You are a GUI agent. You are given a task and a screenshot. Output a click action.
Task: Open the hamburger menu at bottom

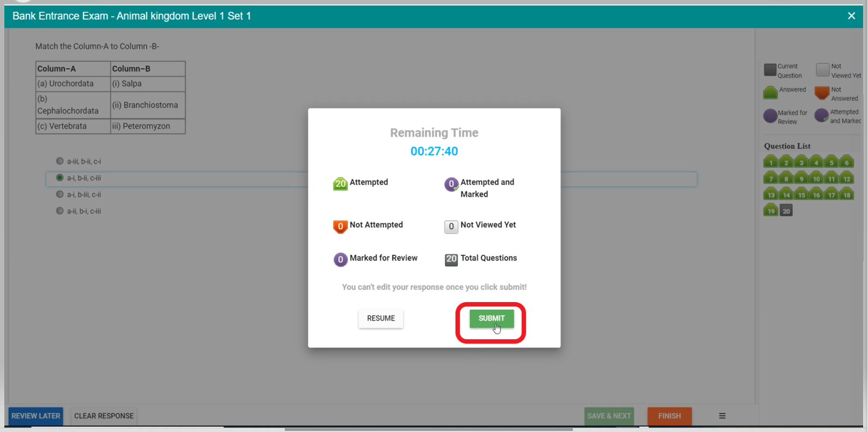722,416
